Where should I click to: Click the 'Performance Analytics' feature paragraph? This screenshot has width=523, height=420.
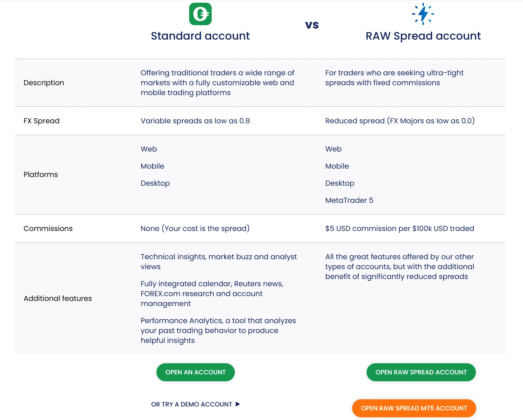[218, 331]
